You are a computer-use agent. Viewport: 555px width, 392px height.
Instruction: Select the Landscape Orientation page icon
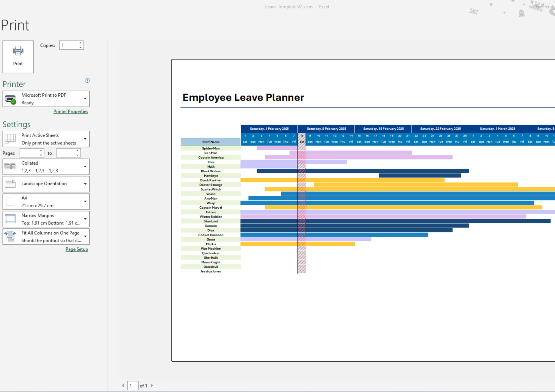[10, 184]
